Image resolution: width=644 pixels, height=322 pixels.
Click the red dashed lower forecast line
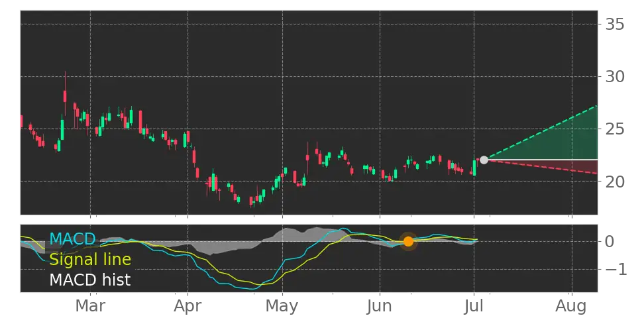[x=542, y=167]
